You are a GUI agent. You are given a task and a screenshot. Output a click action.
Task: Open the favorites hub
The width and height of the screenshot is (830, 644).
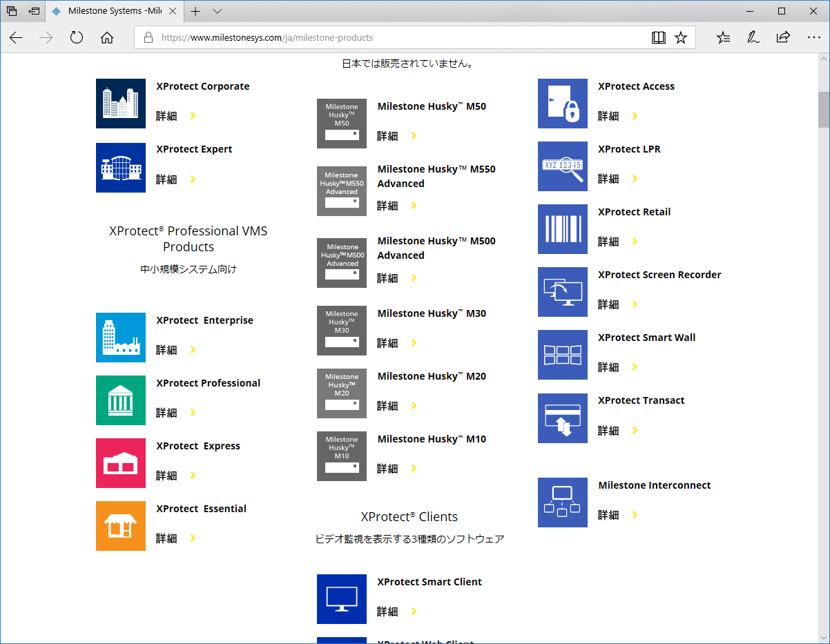[723, 38]
